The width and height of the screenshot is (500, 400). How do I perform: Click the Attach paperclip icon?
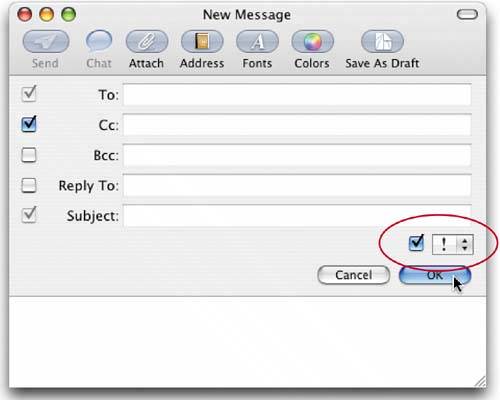pos(147,42)
